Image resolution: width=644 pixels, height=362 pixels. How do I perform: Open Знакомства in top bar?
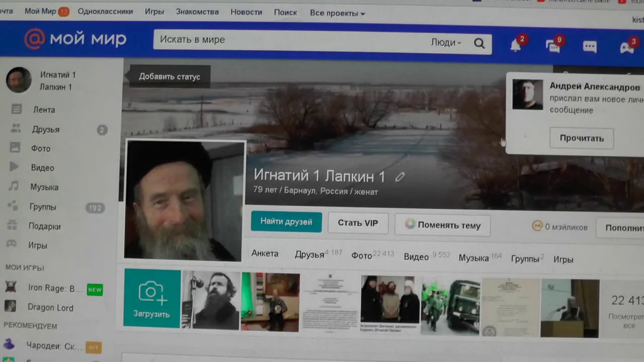197,12
